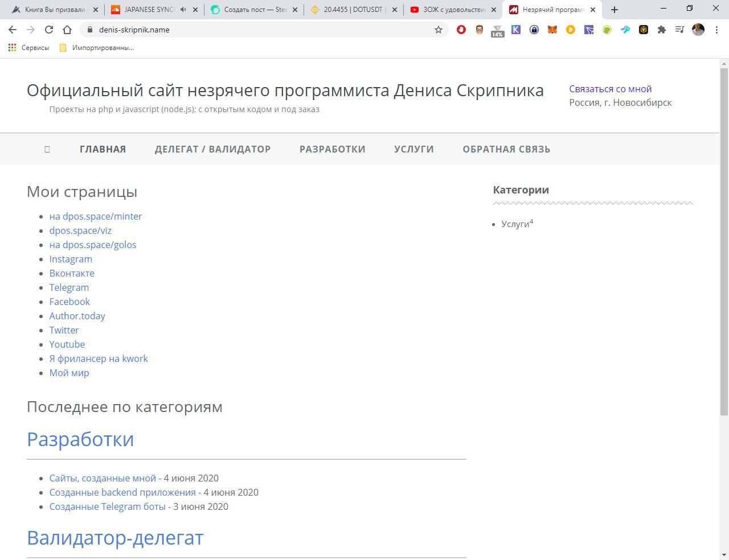Open the user profile avatar menu
The height and width of the screenshot is (560, 729).
698,30
